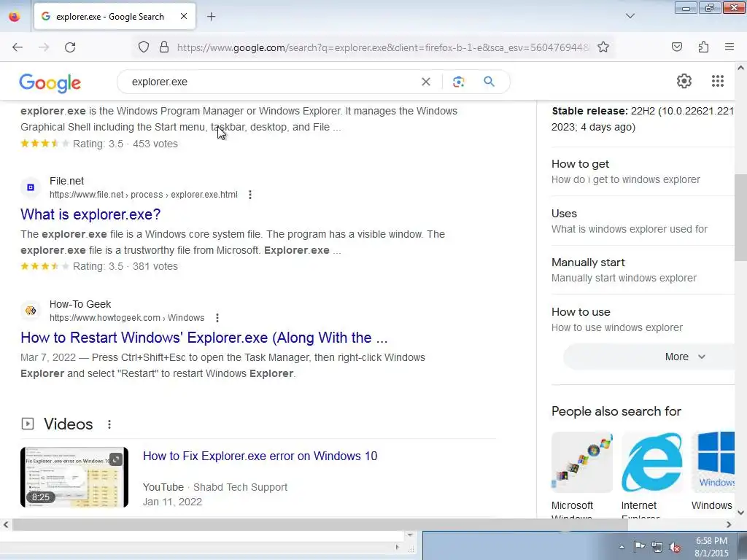The height and width of the screenshot is (560, 747).
Task: Bookmark this page with the star icon
Action: click(603, 47)
